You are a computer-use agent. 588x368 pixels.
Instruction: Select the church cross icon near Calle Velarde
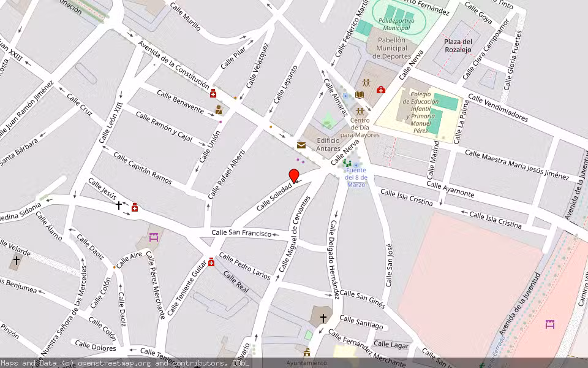point(16,260)
